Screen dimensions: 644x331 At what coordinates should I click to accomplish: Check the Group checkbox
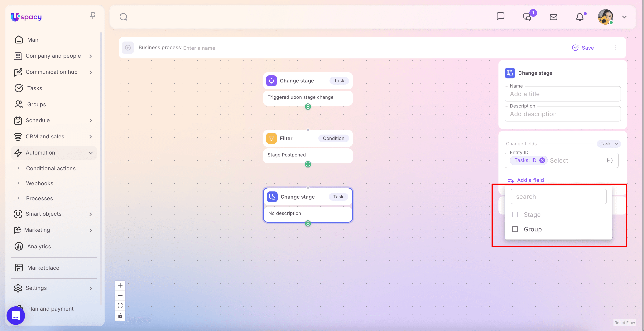pyautogui.click(x=515, y=229)
